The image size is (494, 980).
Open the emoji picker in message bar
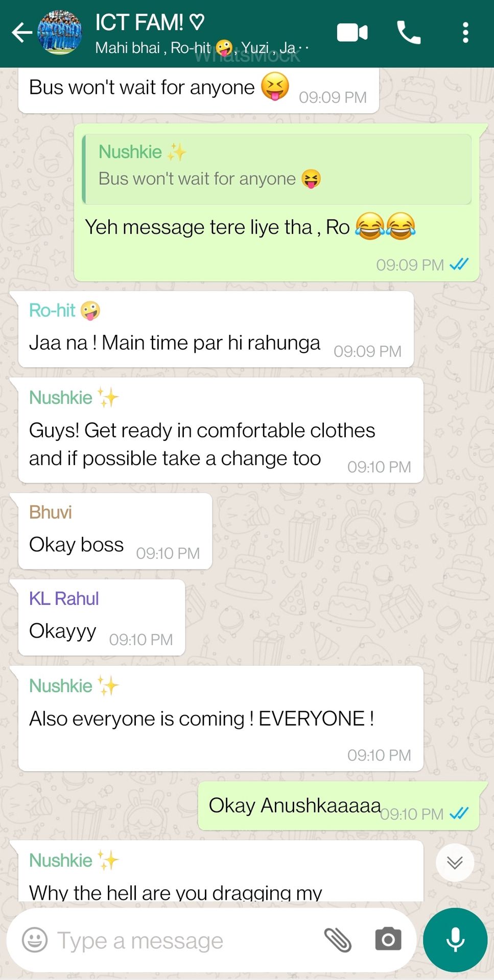click(x=35, y=940)
